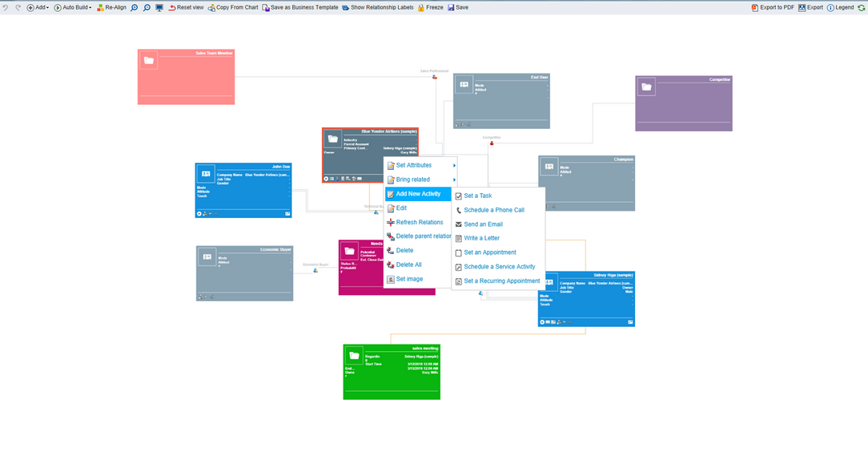
Task: Click the Copy From Chart icon
Action: pos(232,7)
